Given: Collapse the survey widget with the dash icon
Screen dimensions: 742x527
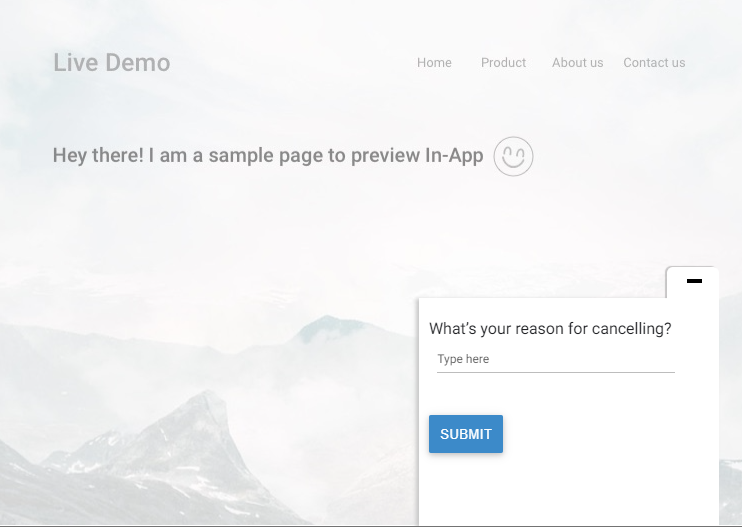Looking at the screenshot, I should [x=693, y=281].
